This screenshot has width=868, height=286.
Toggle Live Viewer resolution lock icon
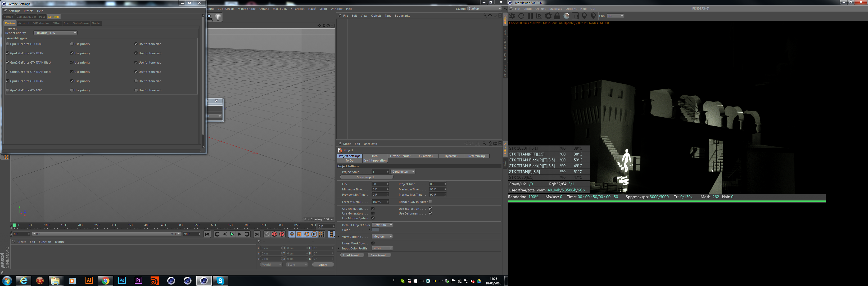pos(557,16)
